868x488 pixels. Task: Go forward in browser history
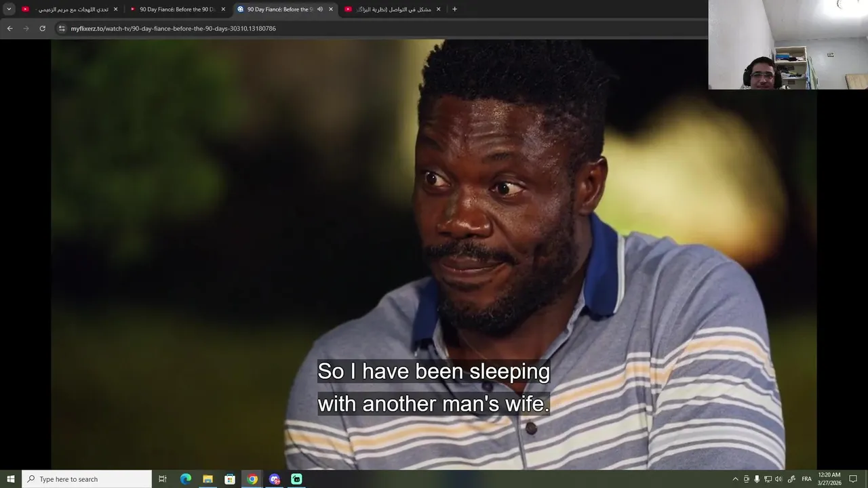pyautogui.click(x=26, y=28)
